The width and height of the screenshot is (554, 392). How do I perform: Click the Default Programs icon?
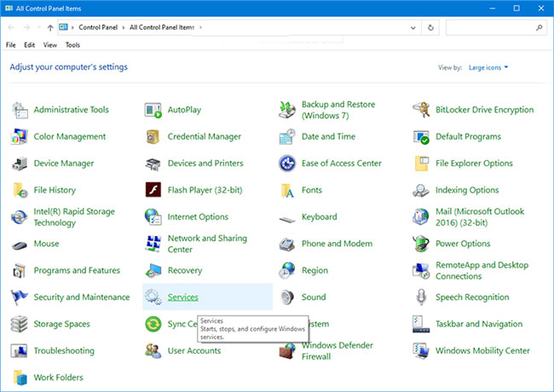point(421,136)
